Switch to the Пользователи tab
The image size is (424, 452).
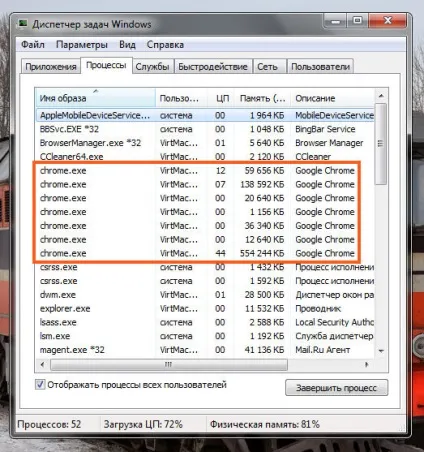pyautogui.click(x=320, y=67)
